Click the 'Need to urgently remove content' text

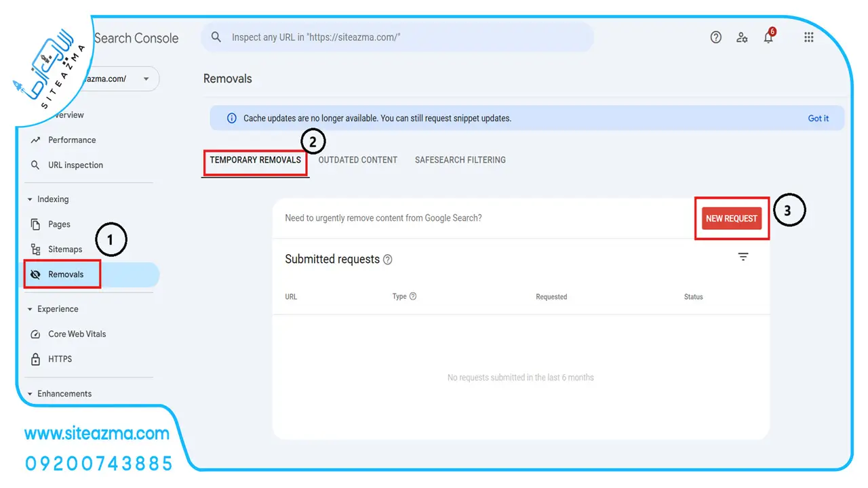pyautogui.click(x=383, y=218)
